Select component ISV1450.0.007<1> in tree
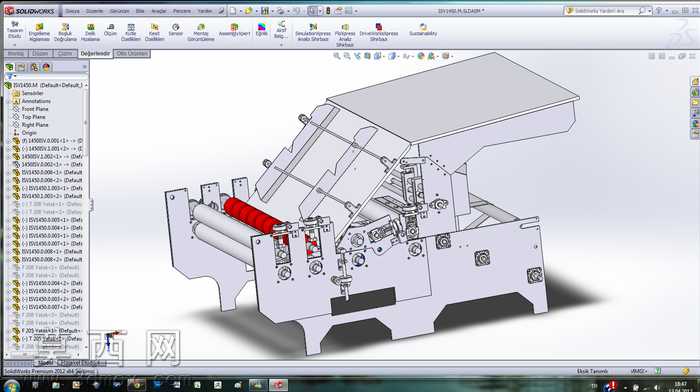The image size is (700, 392). (x=52, y=244)
